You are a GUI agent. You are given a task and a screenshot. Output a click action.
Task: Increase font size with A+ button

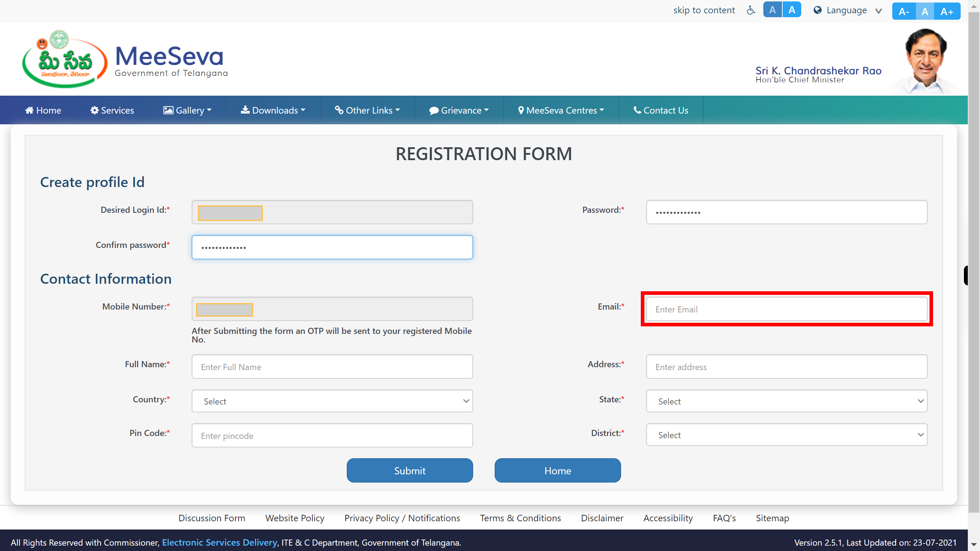click(947, 11)
